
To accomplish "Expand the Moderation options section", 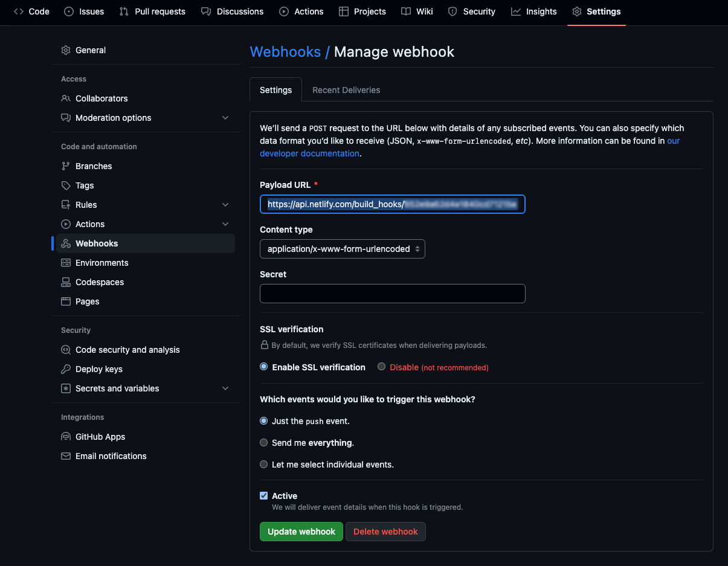I will [x=225, y=118].
